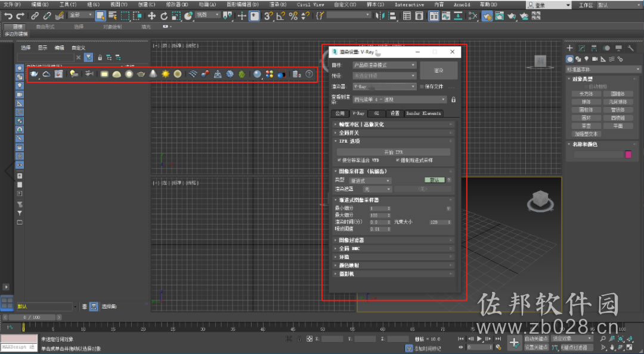Activate the Select Object tool
The height and width of the screenshot is (354, 644).
click(x=100, y=16)
